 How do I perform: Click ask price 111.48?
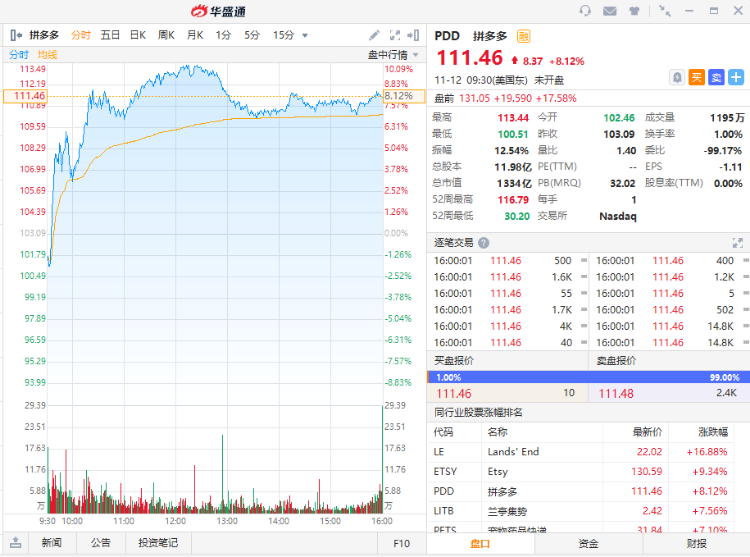click(x=616, y=393)
